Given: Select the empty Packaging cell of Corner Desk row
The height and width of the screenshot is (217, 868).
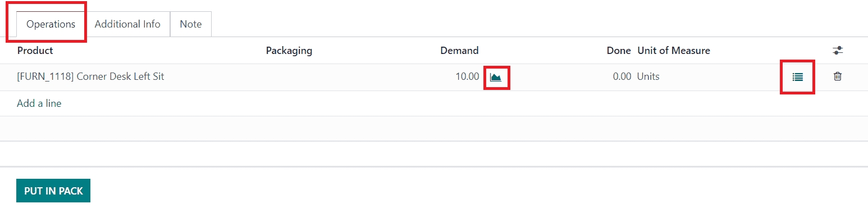Looking at the screenshot, I should 337,77.
